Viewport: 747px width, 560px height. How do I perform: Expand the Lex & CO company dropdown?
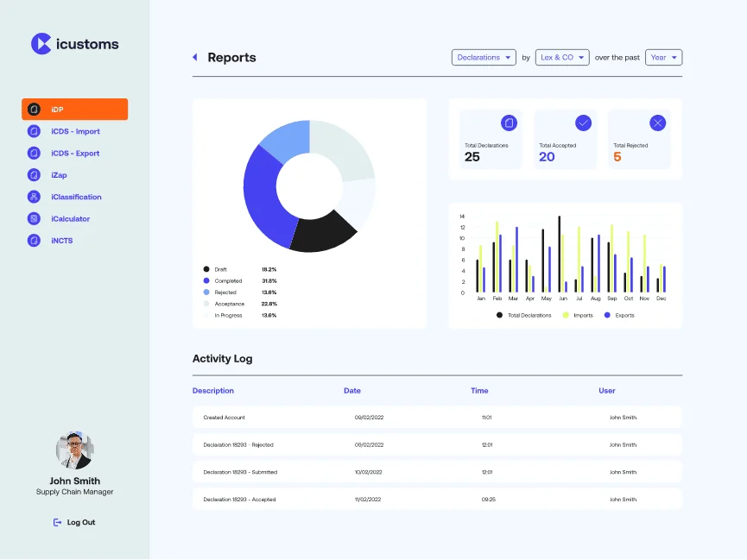[562, 57]
